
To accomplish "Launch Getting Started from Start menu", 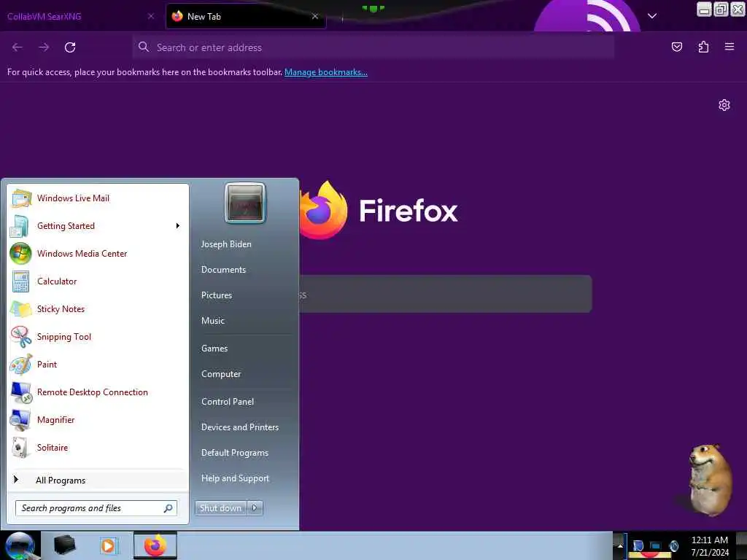I will pos(98,226).
